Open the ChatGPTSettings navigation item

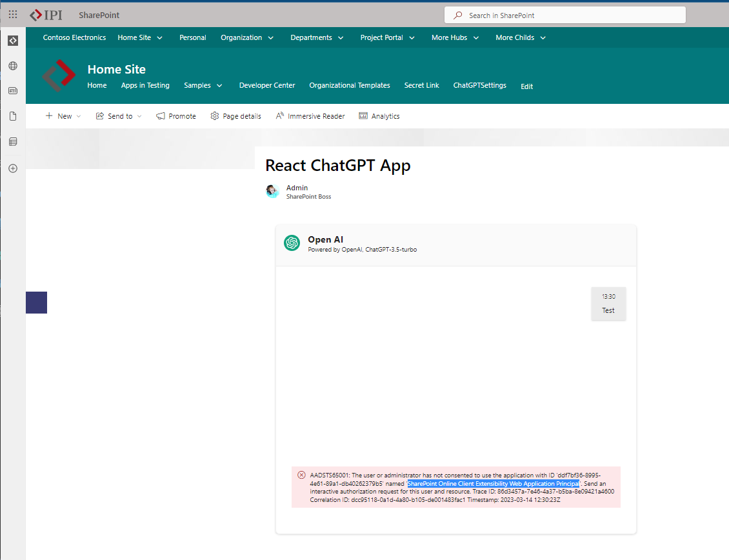coord(480,86)
